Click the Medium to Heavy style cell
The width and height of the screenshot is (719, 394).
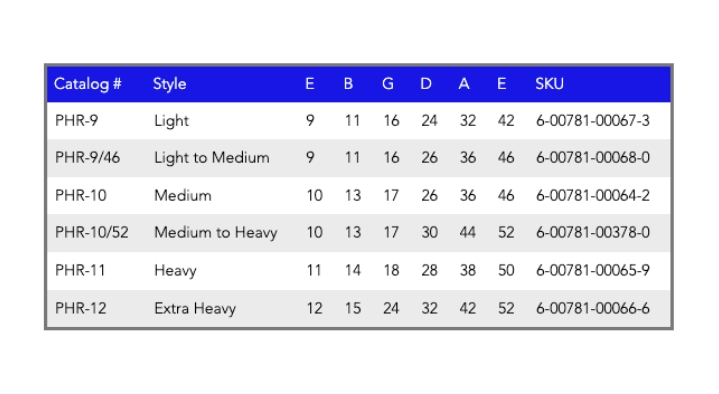(216, 233)
